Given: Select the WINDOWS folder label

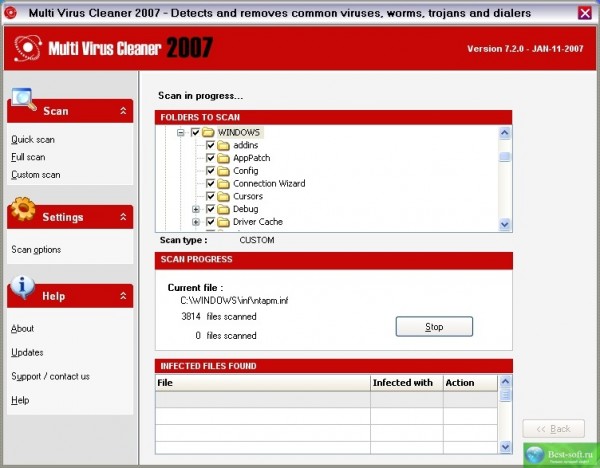Looking at the screenshot, I should coord(239,132).
